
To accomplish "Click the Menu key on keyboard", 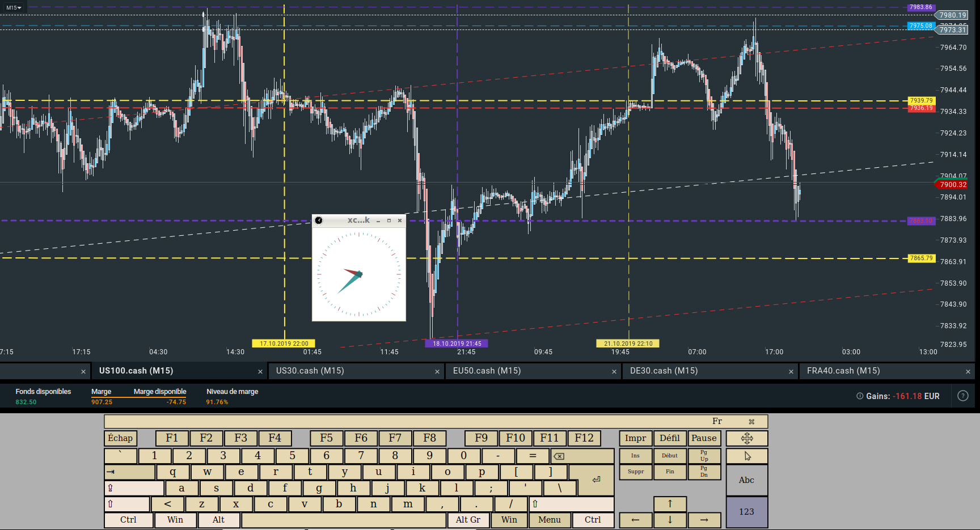I will [x=550, y=520].
